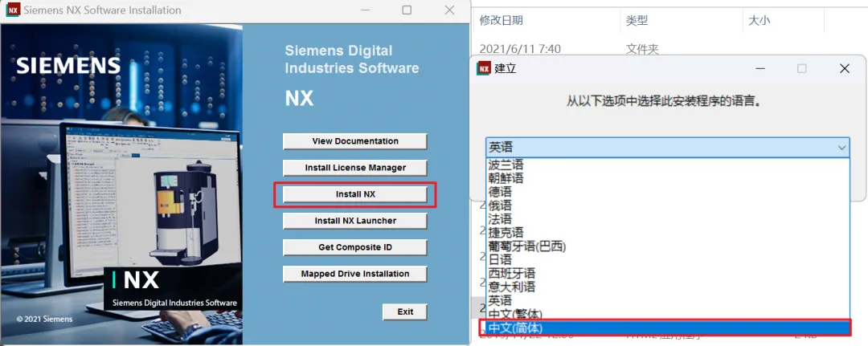Viewport: 868px width, 346px height.
Task: Maximize the Siemens NX installer window
Action: [407, 10]
